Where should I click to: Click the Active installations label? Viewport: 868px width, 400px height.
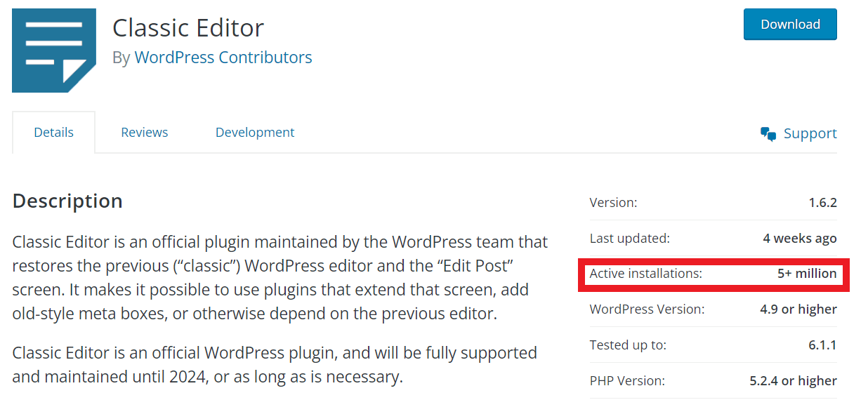[x=645, y=274]
